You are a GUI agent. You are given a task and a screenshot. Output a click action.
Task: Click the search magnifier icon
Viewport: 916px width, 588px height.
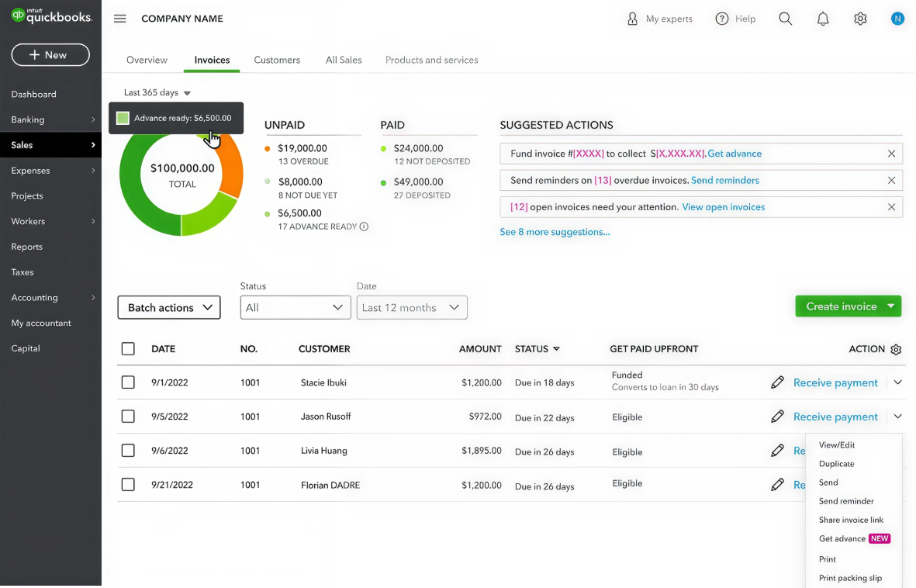pos(785,19)
